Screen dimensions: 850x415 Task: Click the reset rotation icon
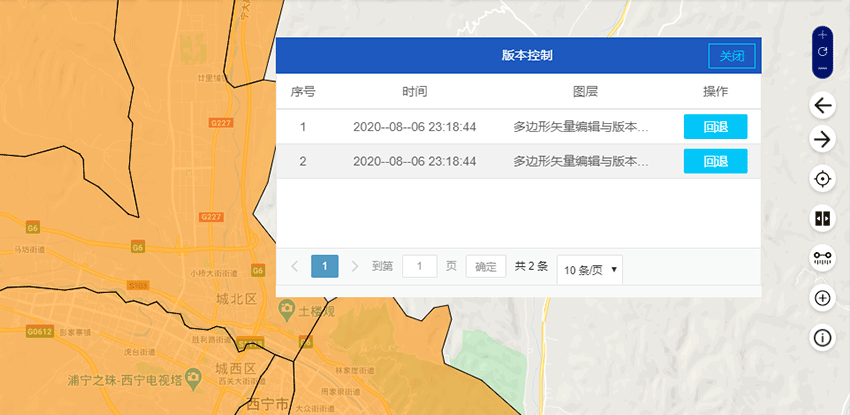coord(823,51)
